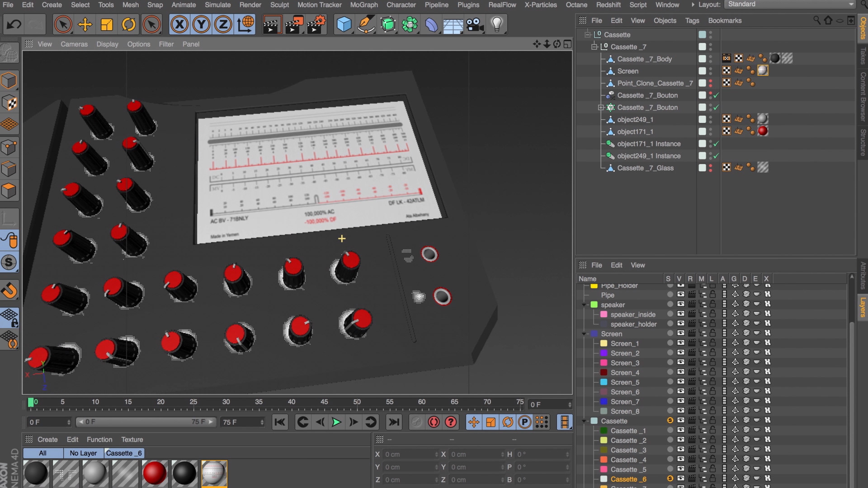Toggle X axis lock

pyautogui.click(x=179, y=24)
